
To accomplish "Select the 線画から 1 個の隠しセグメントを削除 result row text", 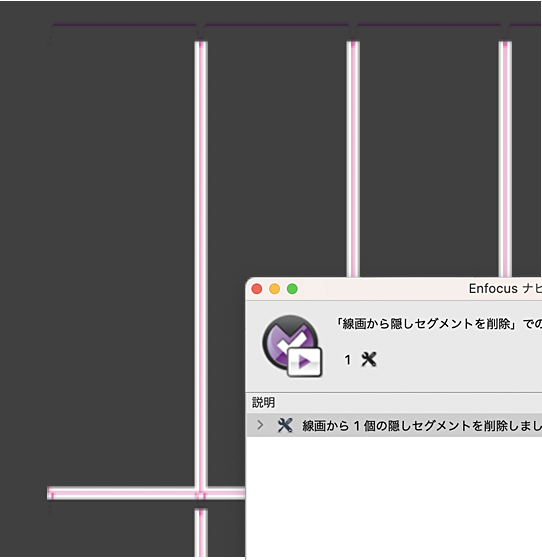I will 422,426.
